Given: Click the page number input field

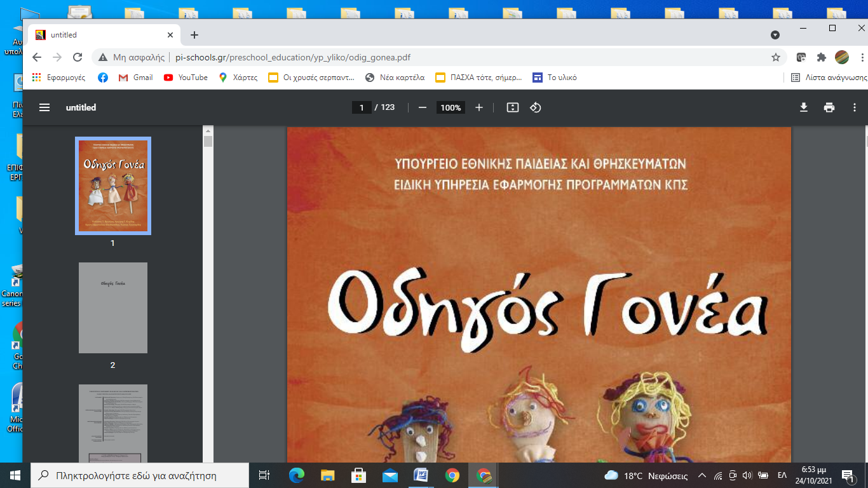Looking at the screenshot, I should pyautogui.click(x=362, y=107).
